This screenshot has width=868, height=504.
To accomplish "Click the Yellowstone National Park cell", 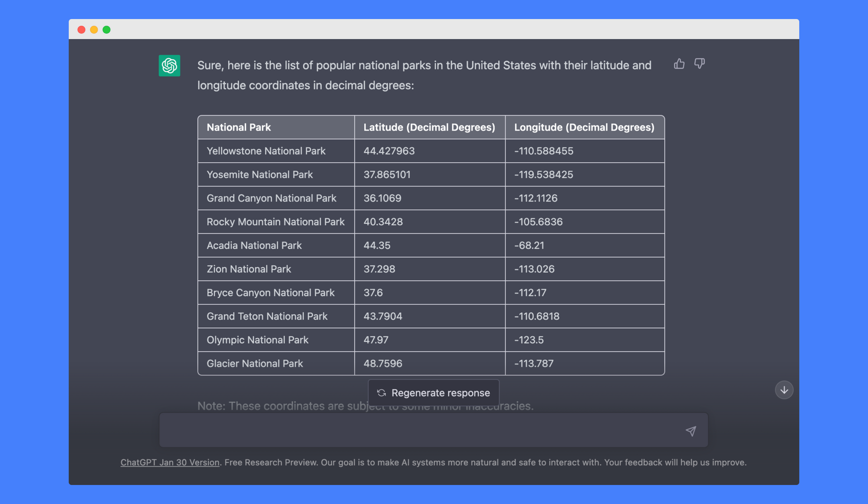I will click(266, 151).
